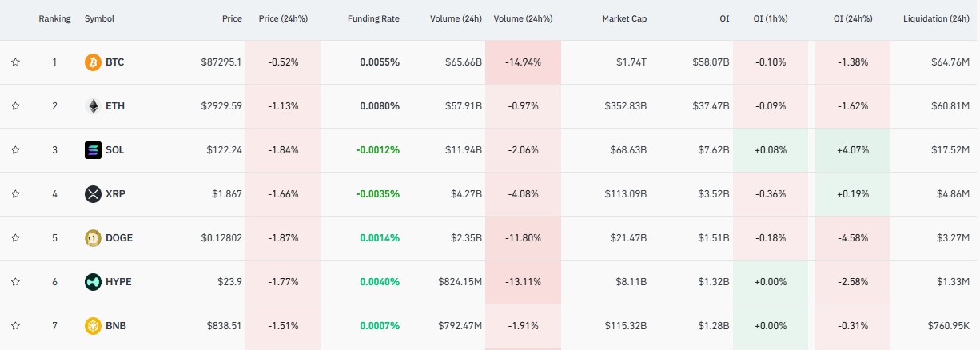Click the XRP logo icon

[x=93, y=194]
